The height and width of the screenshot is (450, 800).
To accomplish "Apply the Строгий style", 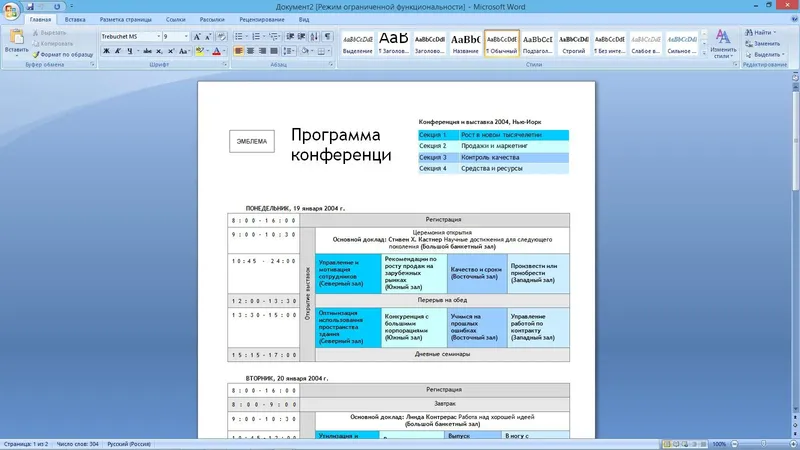I will (573, 43).
